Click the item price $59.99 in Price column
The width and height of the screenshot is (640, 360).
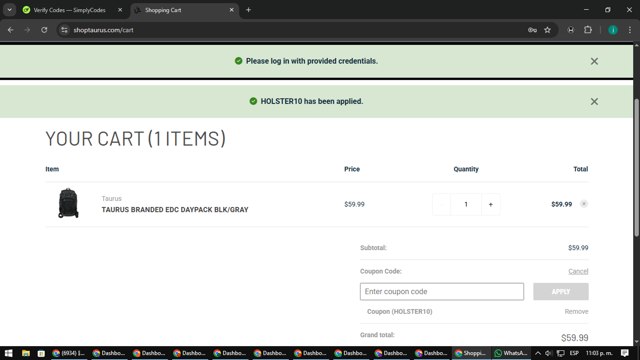(x=354, y=204)
